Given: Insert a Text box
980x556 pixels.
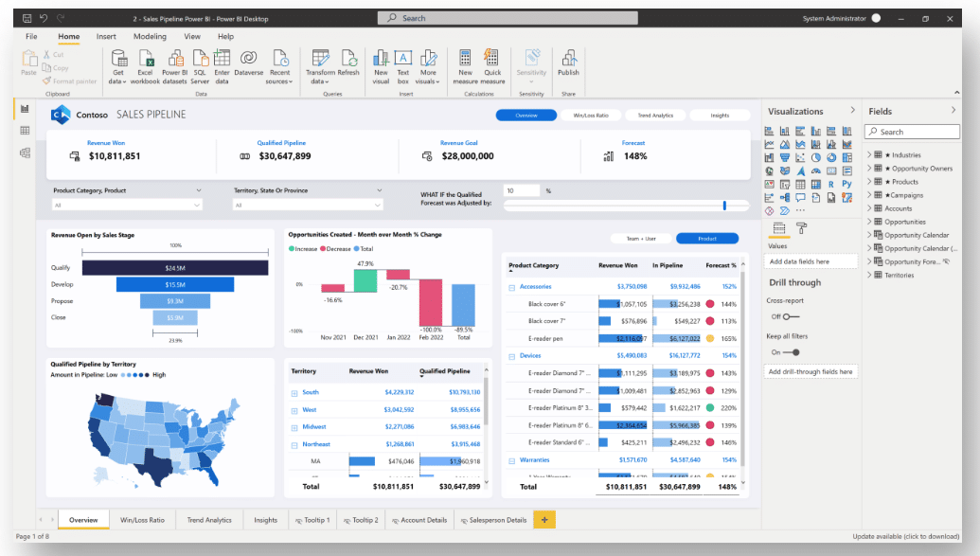Looking at the screenshot, I should click(403, 67).
